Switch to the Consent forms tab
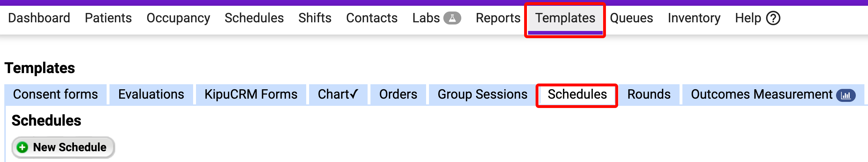Viewport: 868px width, 162px height. click(x=55, y=94)
